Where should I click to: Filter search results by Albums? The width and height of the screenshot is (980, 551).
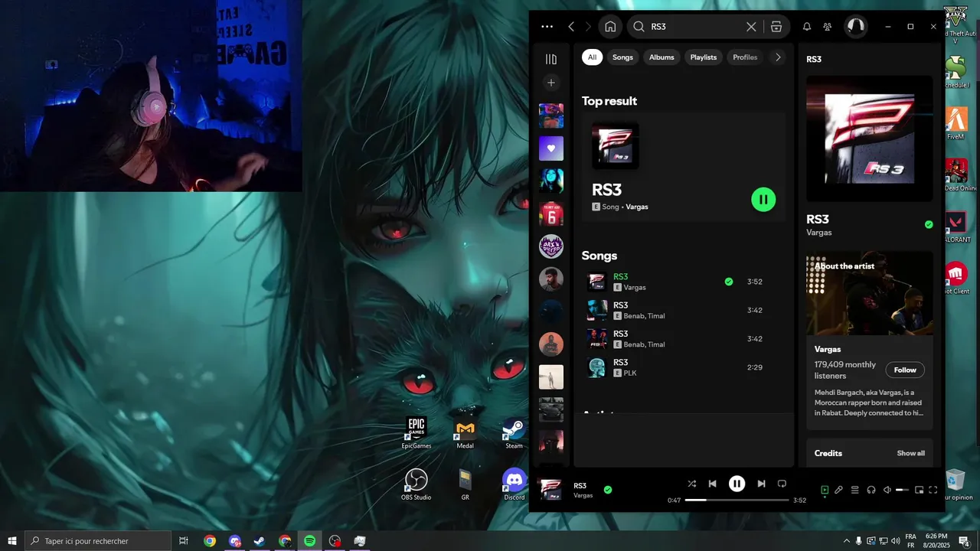pyautogui.click(x=661, y=57)
